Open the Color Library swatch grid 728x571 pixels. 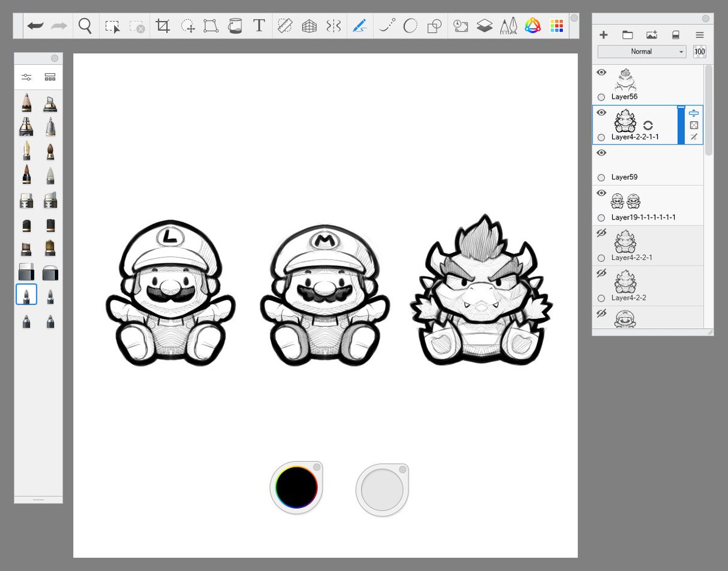(556, 26)
